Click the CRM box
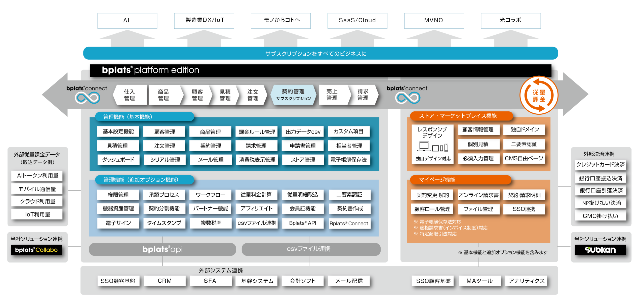Viewport: 644px width, 305px height. 165,281
